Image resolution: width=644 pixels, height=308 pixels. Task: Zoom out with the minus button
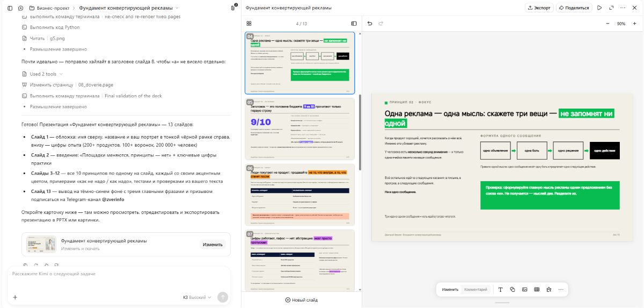coord(608,24)
